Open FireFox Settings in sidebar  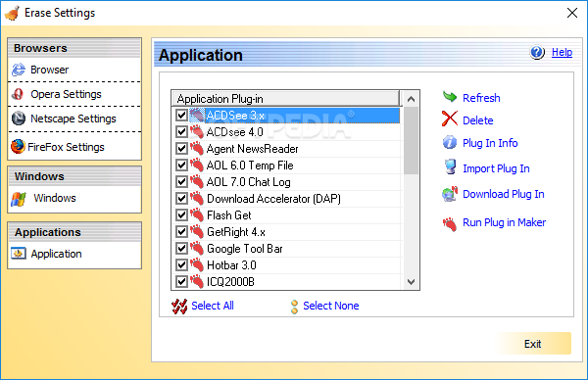coord(66,147)
